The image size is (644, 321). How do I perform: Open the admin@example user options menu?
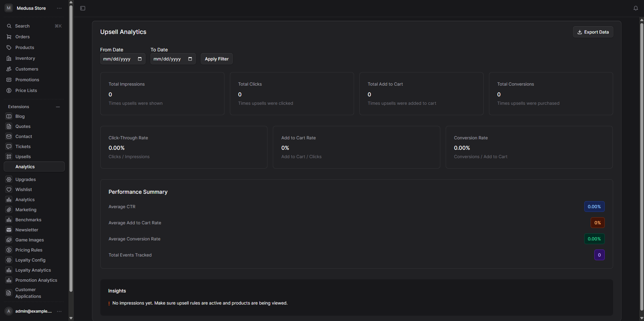pos(59,311)
